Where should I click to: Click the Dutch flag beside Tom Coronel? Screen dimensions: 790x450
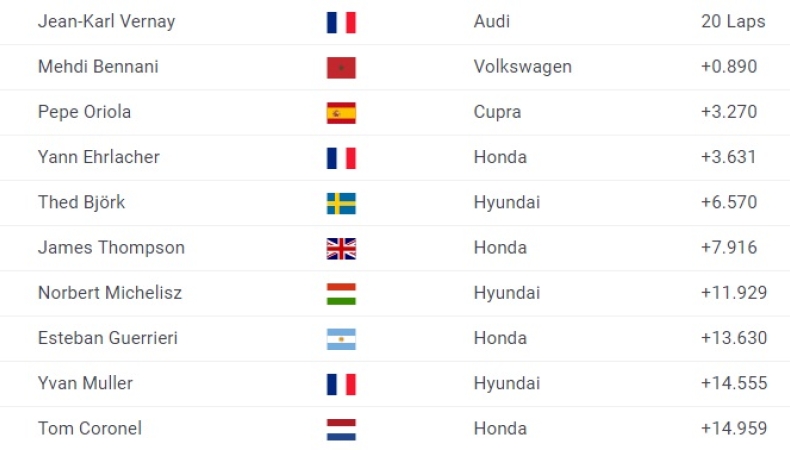pos(341,430)
